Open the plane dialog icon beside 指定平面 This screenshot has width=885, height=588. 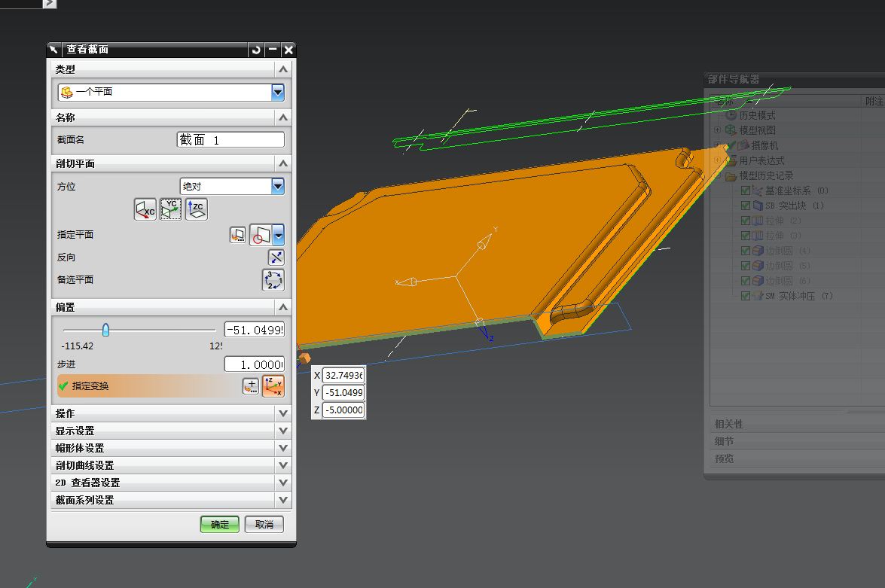237,235
